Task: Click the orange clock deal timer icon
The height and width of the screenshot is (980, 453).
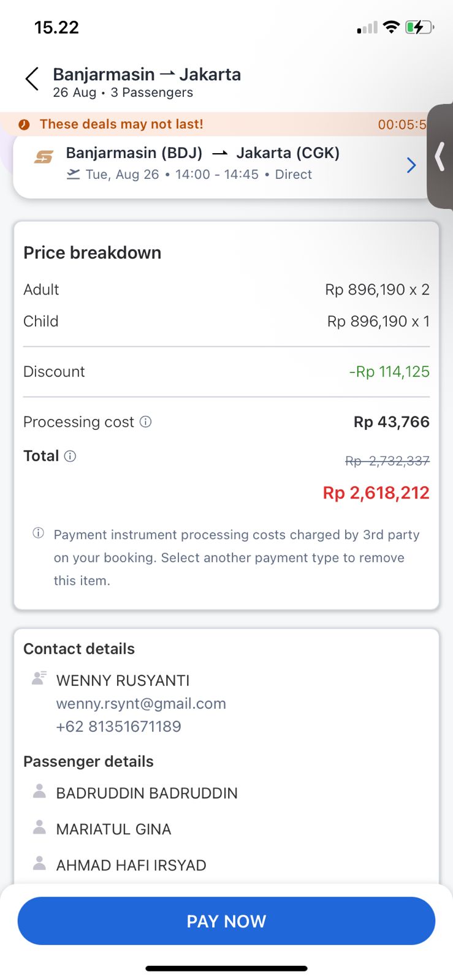Action: 24,124
